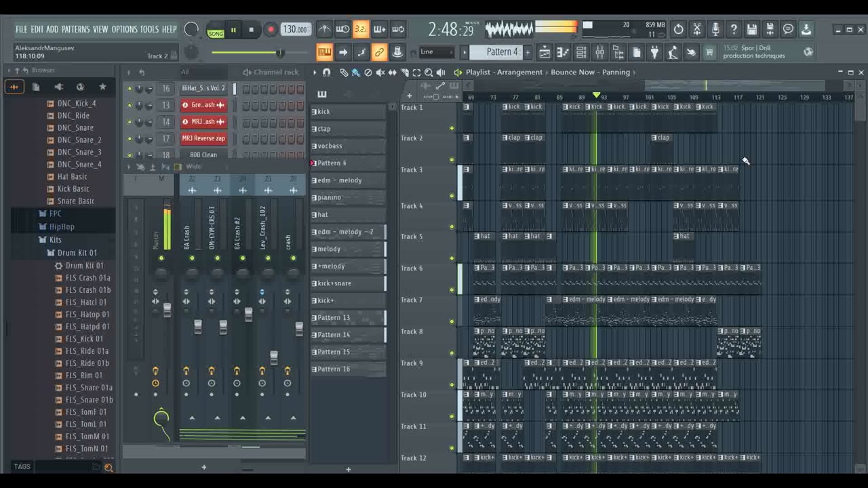Select the Playlist mute tool

[x=380, y=72]
